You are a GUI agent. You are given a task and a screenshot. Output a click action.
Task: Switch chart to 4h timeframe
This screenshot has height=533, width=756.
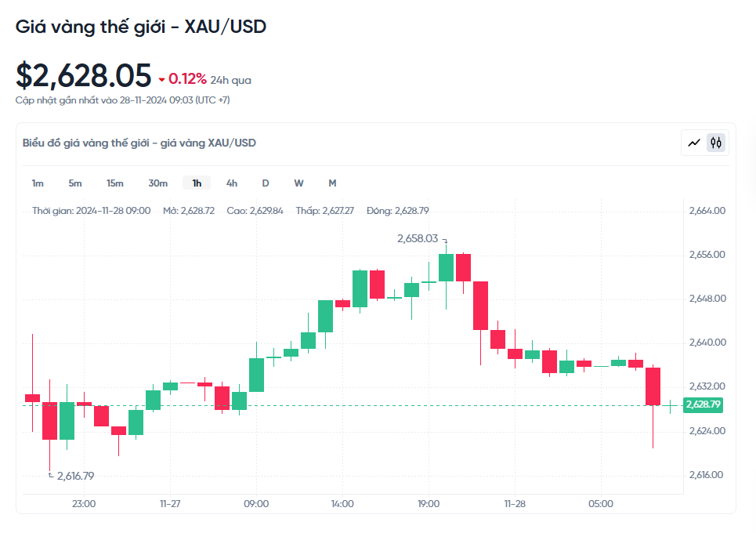[x=232, y=183]
